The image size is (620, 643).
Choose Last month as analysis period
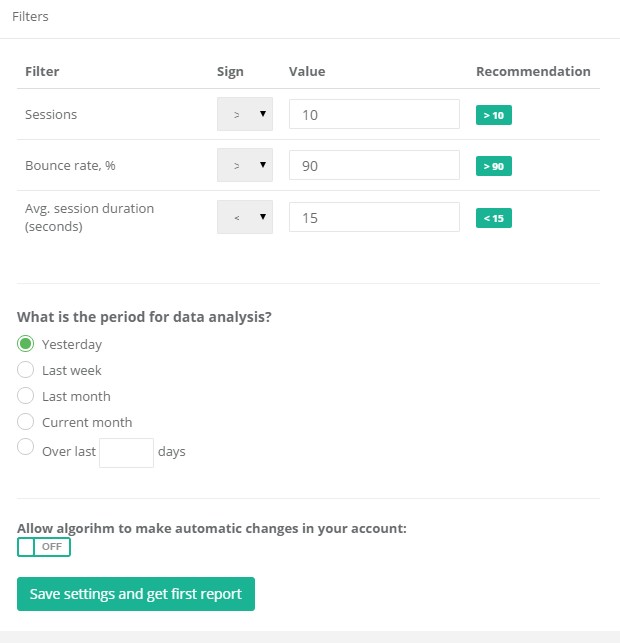point(25,396)
